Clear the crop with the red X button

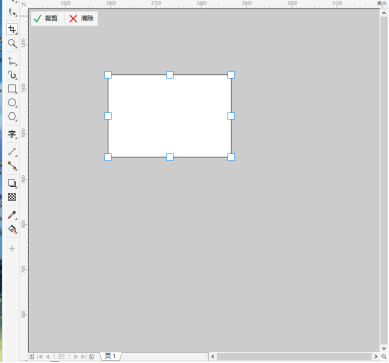coord(81,18)
